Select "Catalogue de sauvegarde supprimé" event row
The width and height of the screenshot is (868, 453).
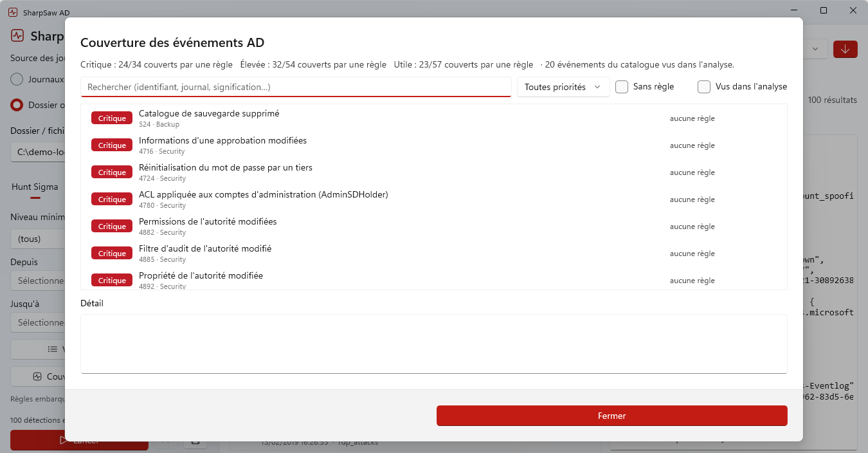(x=433, y=118)
